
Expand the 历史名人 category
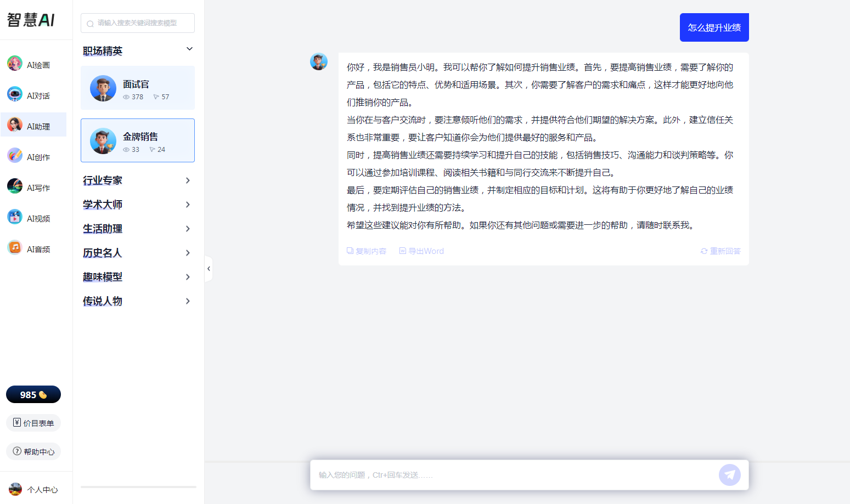[137, 252]
